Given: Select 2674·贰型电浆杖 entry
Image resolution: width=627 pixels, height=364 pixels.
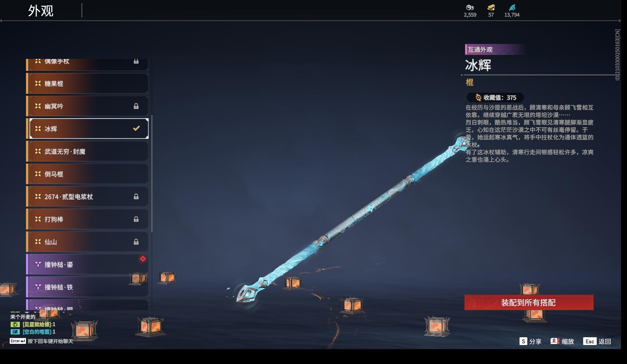Looking at the screenshot, I should pos(87,197).
